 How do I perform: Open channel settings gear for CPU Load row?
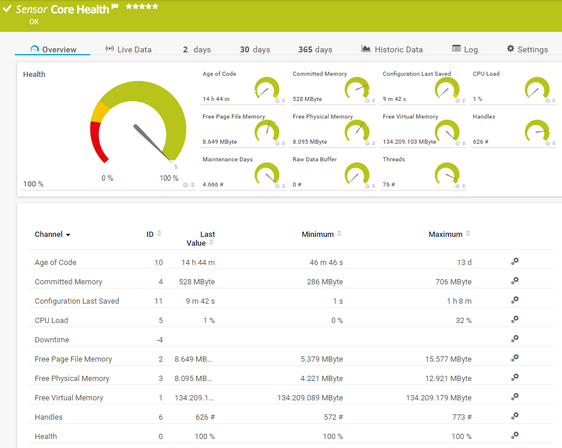515,320
